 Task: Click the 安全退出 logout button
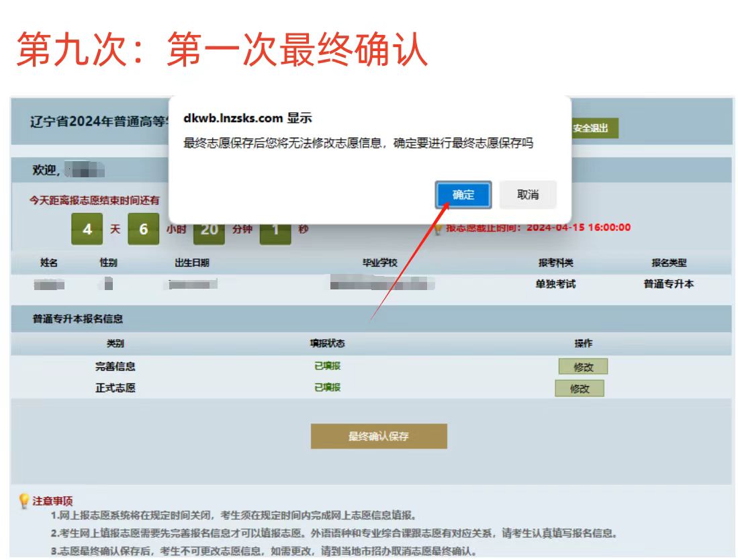pos(590,128)
